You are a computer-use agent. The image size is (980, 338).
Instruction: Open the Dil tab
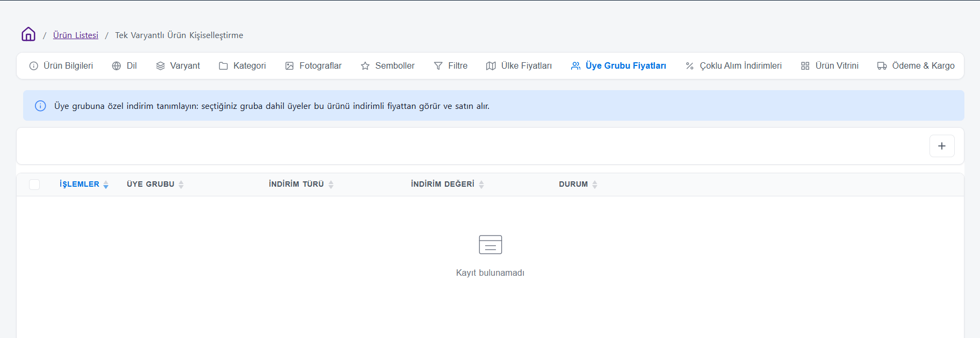(x=125, y=65)
